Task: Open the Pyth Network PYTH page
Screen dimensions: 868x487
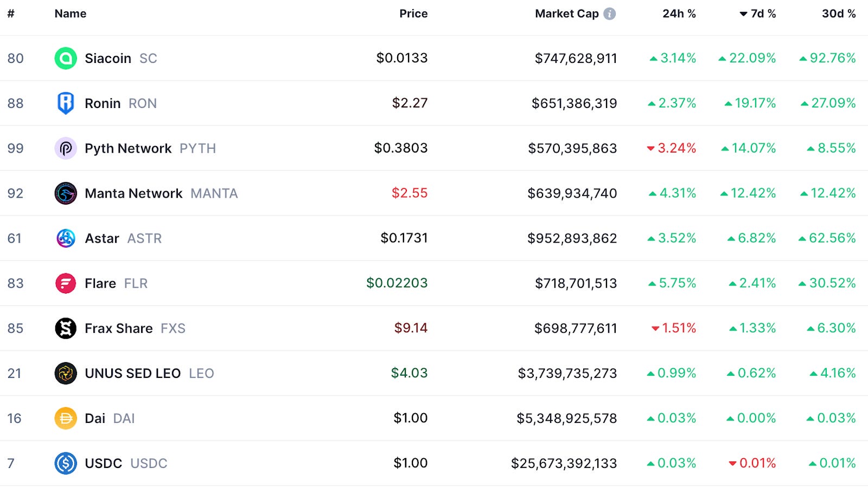Action: coord(150,148)
